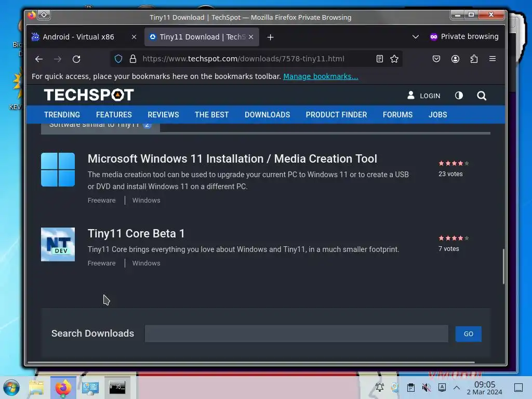Click the NTDEV Tiny11 Core thumbnail
Image resolution: width=532 pixels, height=399 pixels.
tap(58, 244)
